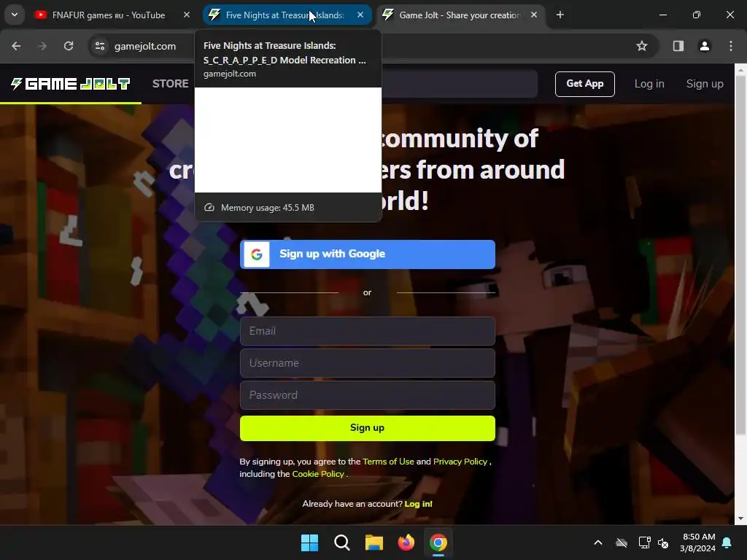Open the STORE navigation item
Viewport: 747px width, 560px height.
point(170,84)
